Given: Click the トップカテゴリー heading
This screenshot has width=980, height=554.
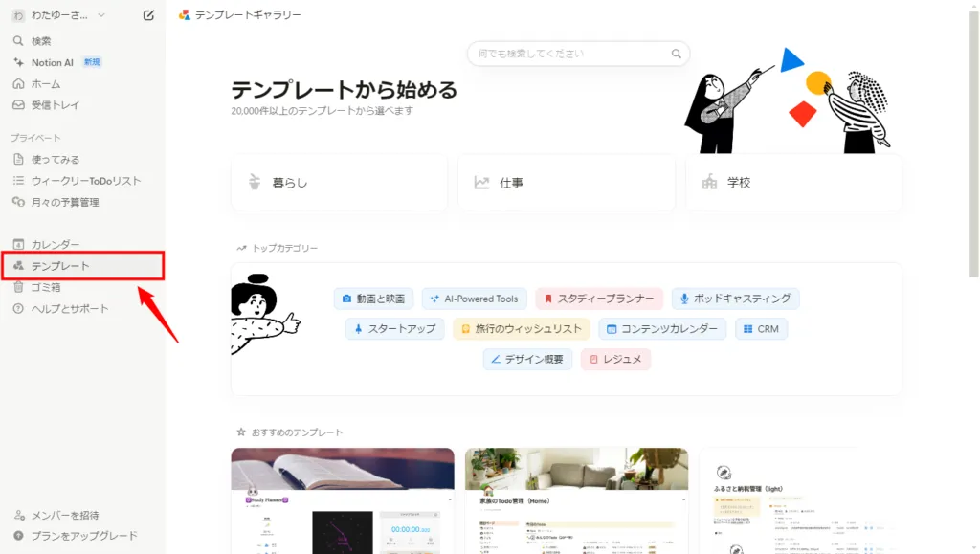Looking at the screenshot, I should 285,248.
